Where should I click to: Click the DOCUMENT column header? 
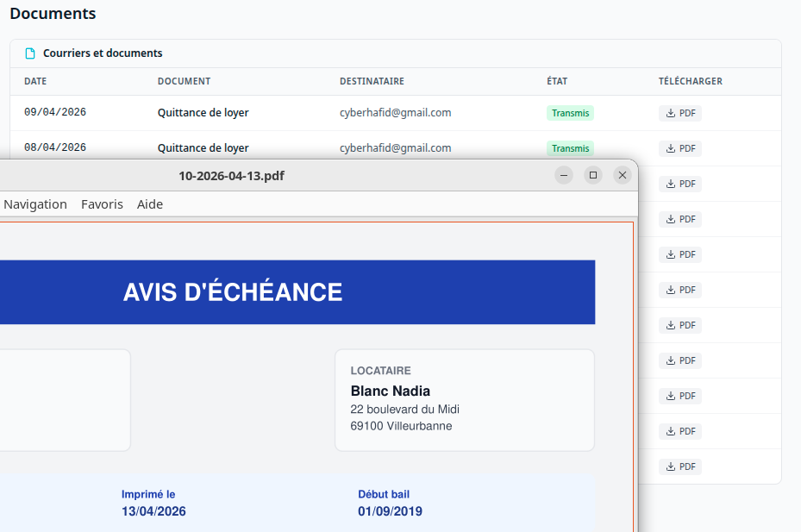tap(184, 81)
